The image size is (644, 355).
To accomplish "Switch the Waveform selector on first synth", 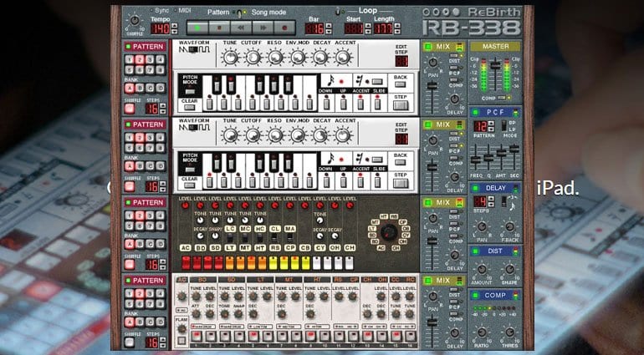I will point(194,49).
